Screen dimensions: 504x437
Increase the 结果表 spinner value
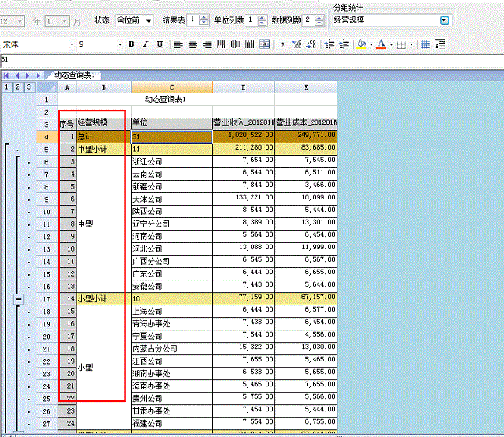coord(204,18)
